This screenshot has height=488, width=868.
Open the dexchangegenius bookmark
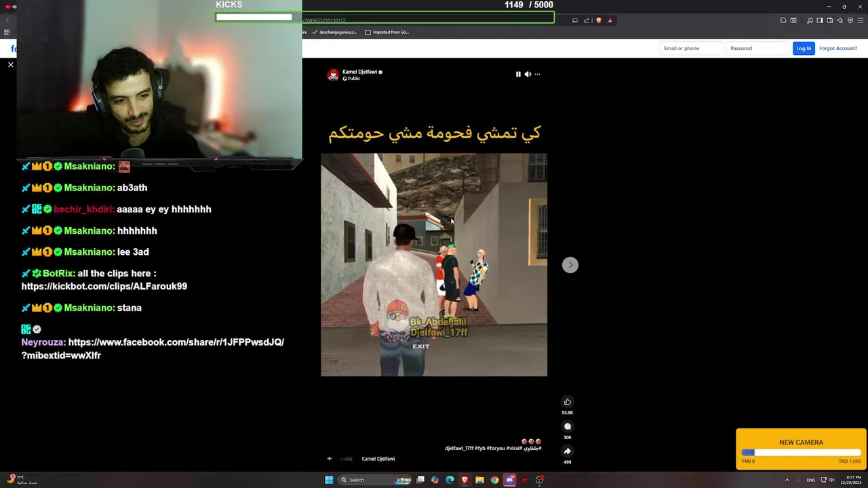click(x=334, y=32)
